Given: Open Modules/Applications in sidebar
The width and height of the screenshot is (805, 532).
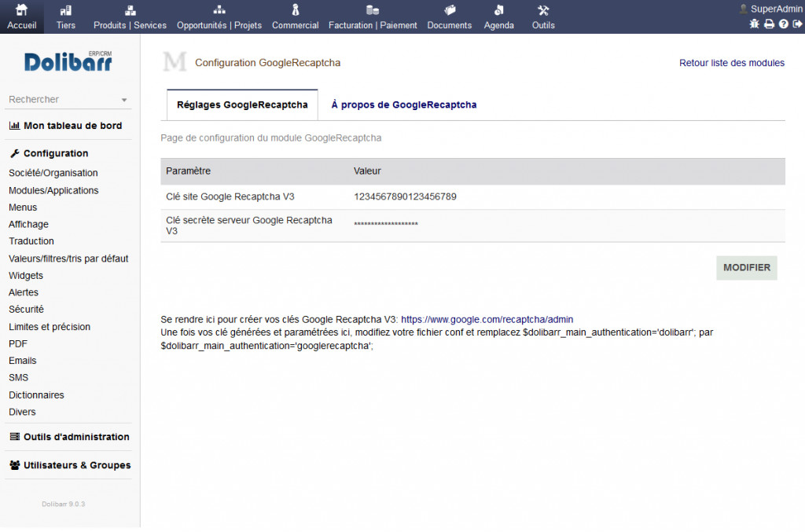Looking at the screenshot, I should click(x=53, y=190).
